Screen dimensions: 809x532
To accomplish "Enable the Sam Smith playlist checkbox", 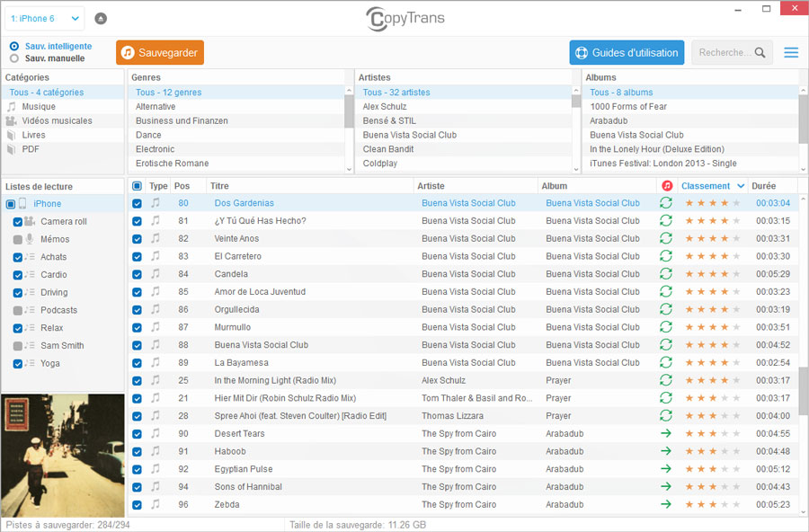I will 18,346.
